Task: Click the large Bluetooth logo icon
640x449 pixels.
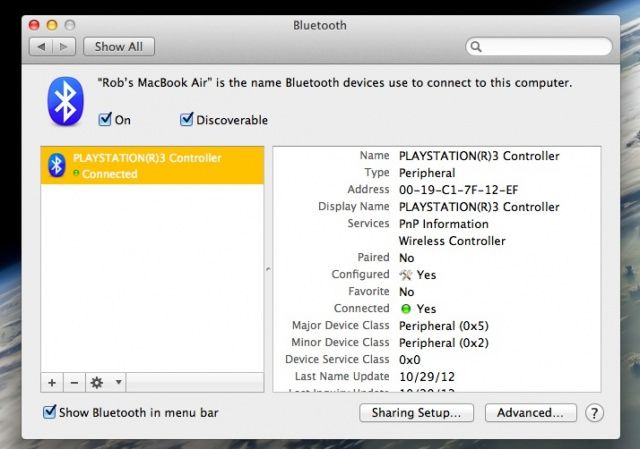Action: click(x=65, y=101)
